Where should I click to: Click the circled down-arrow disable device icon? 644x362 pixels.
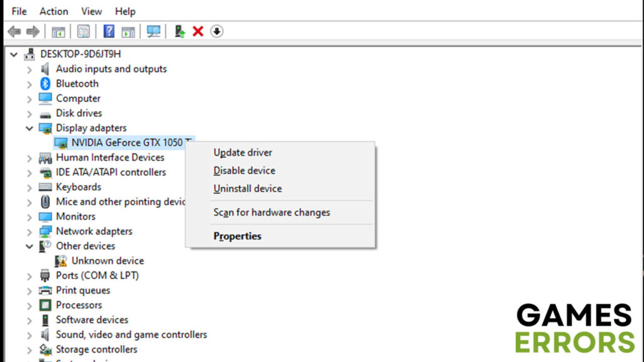[x=217, y=31]
